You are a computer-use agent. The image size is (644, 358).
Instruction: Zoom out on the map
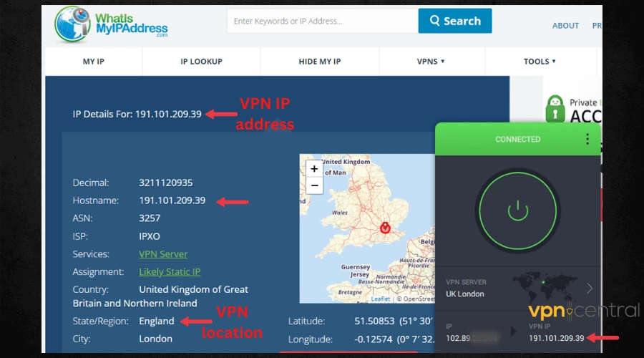tap(313, 186)
